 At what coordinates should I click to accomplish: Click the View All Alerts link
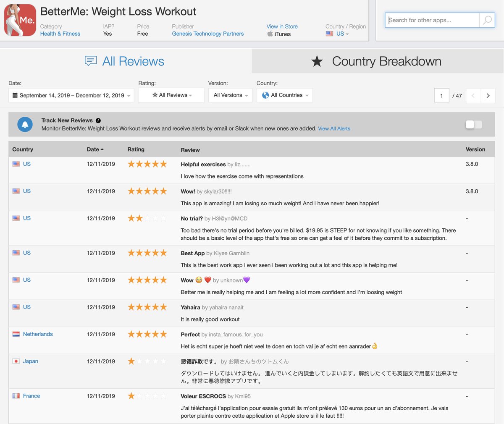tap(334, 128)
